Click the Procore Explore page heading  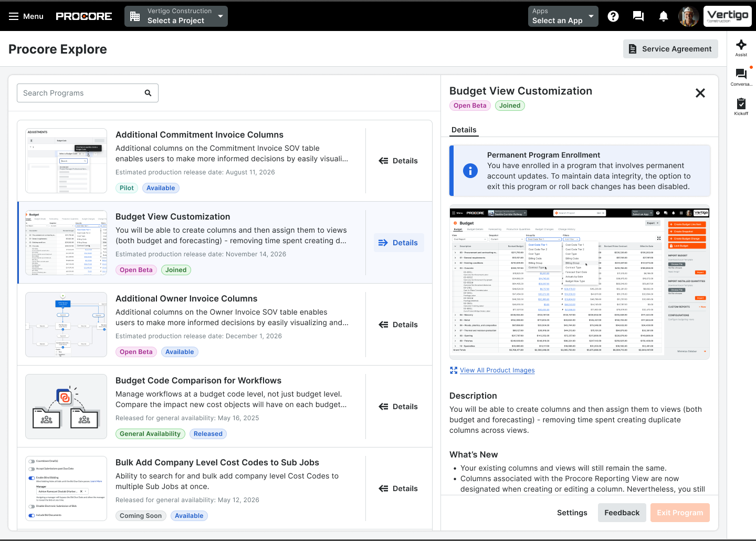coord(58,49)
